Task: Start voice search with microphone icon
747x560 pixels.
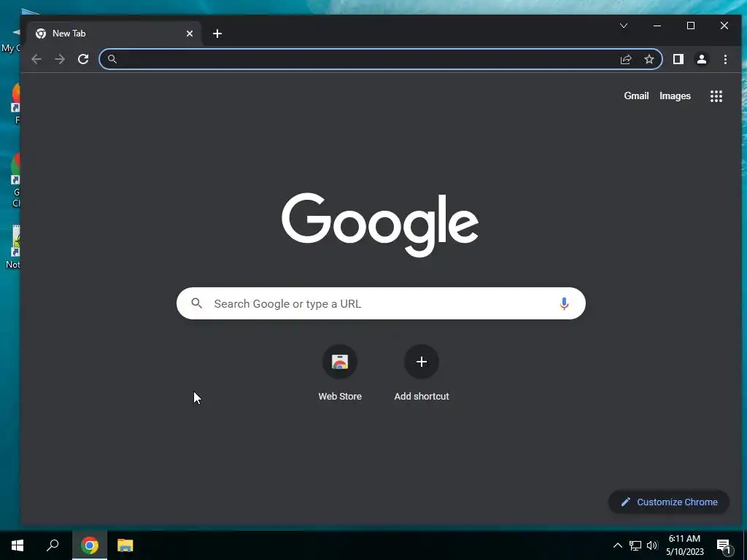Action: [564, 303]
